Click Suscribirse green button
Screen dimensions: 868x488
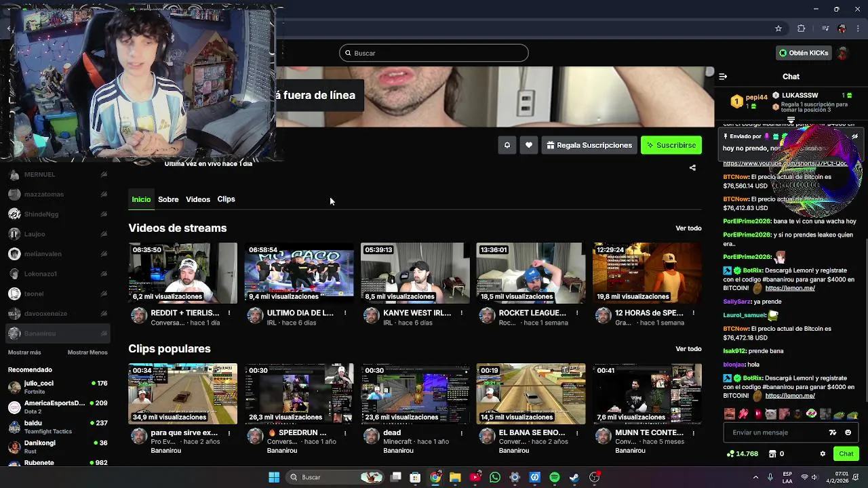click(671, 145)
